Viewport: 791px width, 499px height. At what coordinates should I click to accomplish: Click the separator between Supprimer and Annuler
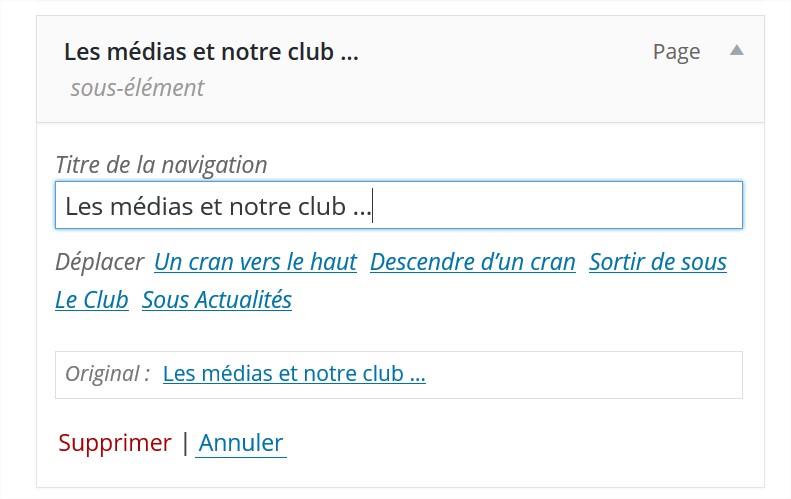(185, 443)
